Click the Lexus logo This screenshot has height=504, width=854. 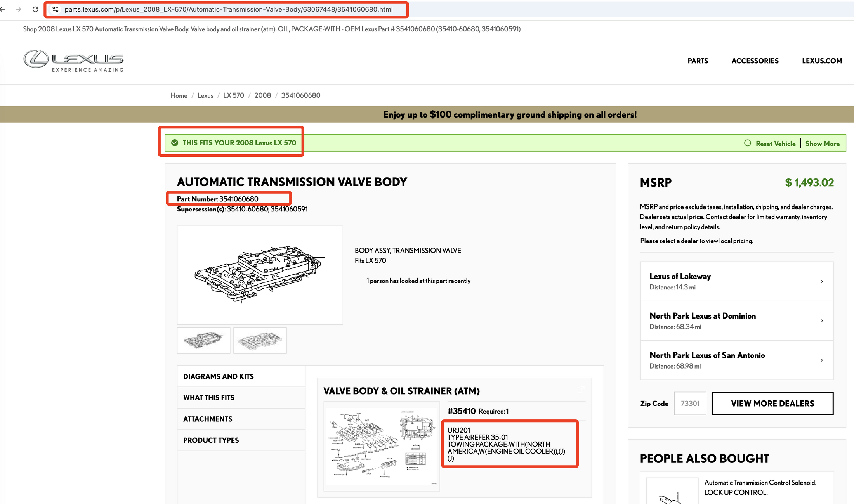tap(74, 61)
